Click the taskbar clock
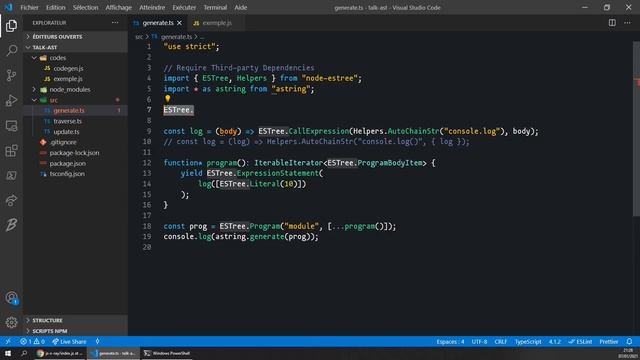Viewport: 640px width, 360px height. click(629, 353)
